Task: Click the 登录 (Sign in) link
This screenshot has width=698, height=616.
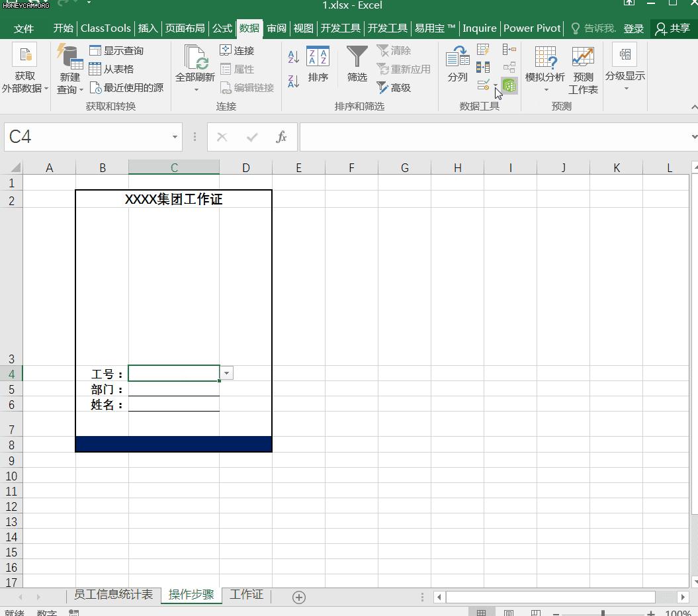Action: [x=633, y=28]
